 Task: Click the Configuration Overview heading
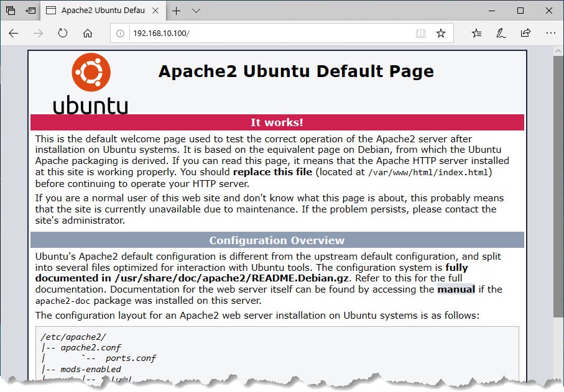point(277,240)
